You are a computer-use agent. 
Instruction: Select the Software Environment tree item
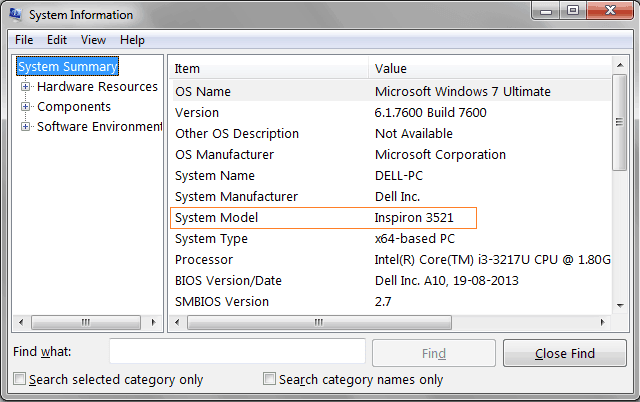click(x=99, y=127)
